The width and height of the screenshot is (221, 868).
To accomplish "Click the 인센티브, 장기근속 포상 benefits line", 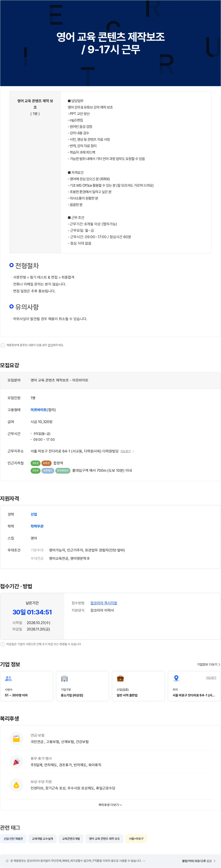I will pyautogui.click(x=73, y=788).
